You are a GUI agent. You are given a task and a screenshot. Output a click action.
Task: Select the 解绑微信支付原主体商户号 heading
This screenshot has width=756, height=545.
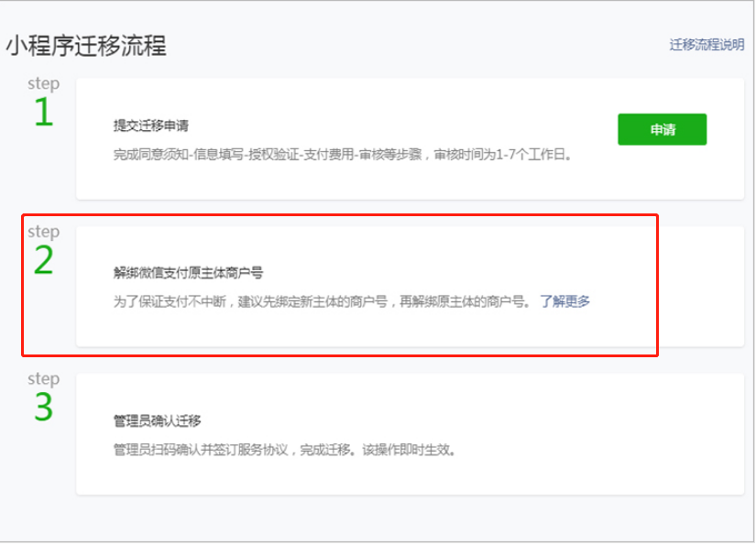189,273
